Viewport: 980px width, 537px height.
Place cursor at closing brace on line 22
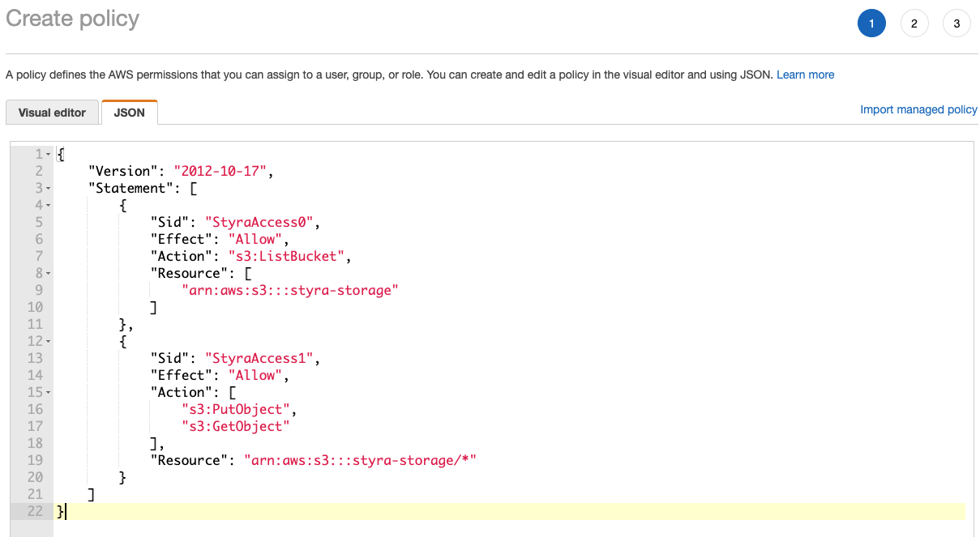[x=60, y=511]
